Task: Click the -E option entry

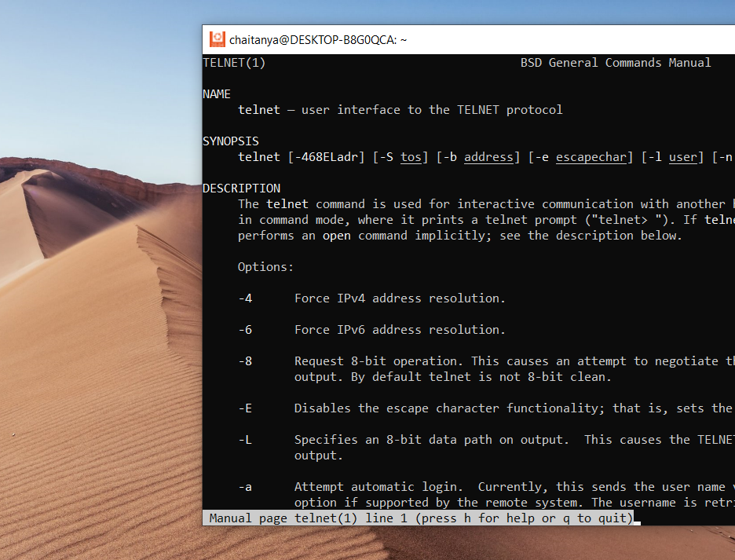Action: [245, 408]
